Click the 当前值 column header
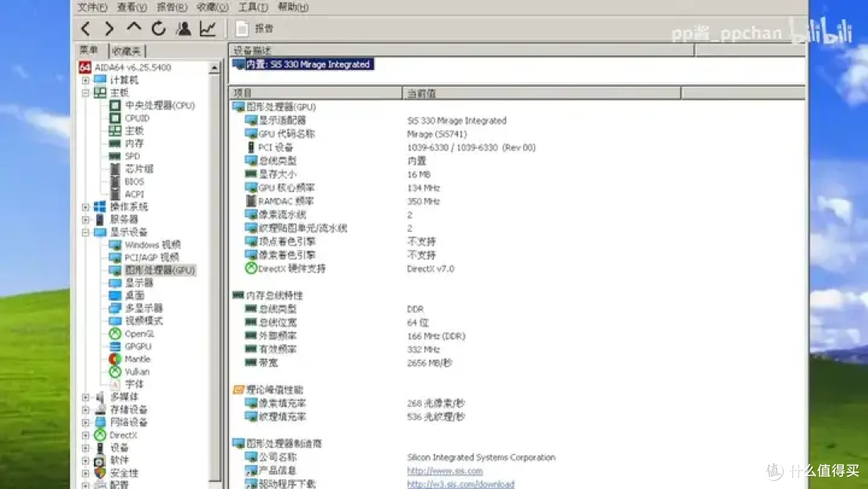This screenshot has width=868, height=489. tap(542, 93)
